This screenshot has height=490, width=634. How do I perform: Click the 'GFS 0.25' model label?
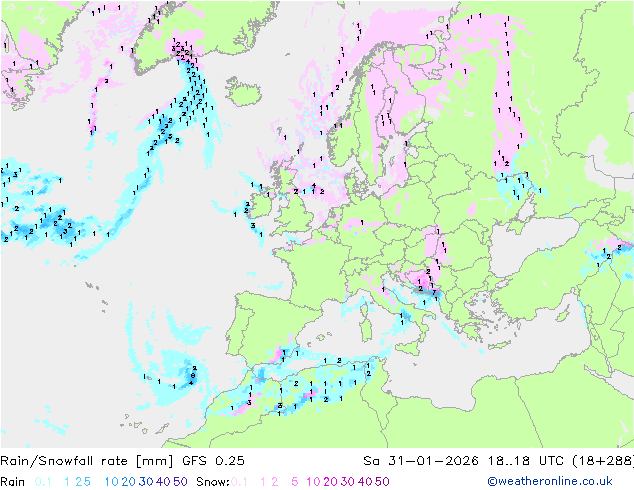213,460
